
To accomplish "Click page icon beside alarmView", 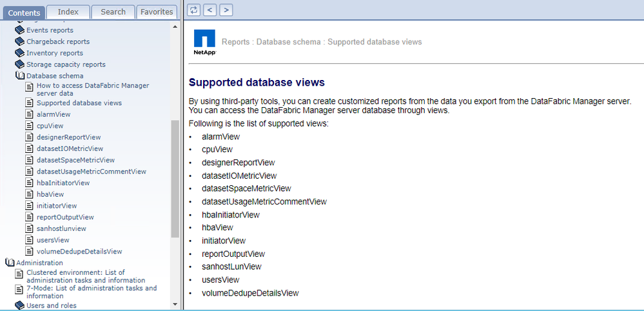I will click(29, 114).
